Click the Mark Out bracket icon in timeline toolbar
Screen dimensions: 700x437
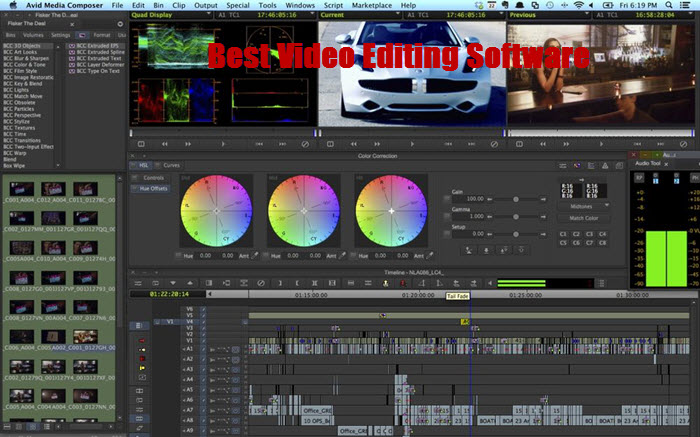[297, 283]
